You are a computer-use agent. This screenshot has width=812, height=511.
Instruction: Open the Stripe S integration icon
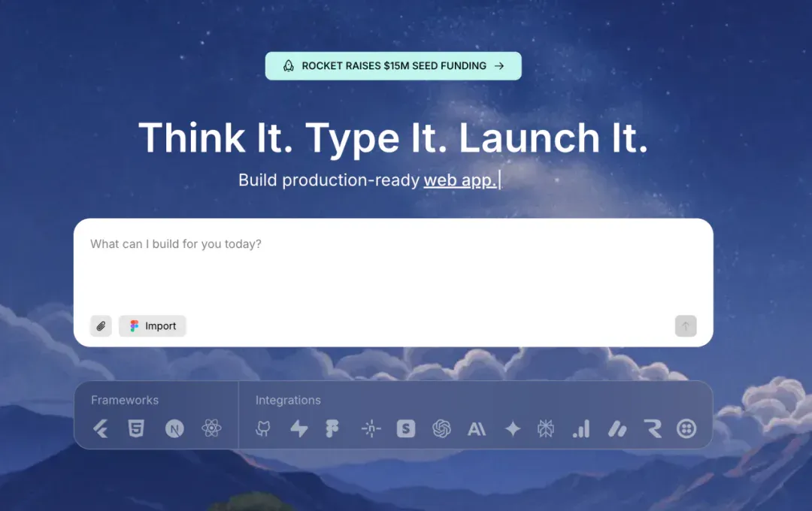click(406, 428)
